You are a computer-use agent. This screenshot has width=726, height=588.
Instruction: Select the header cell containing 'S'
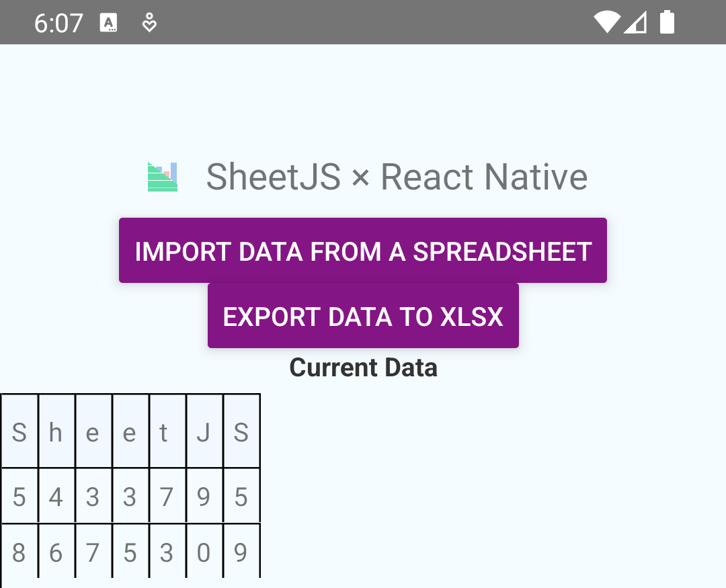click(x=19, y=432)
